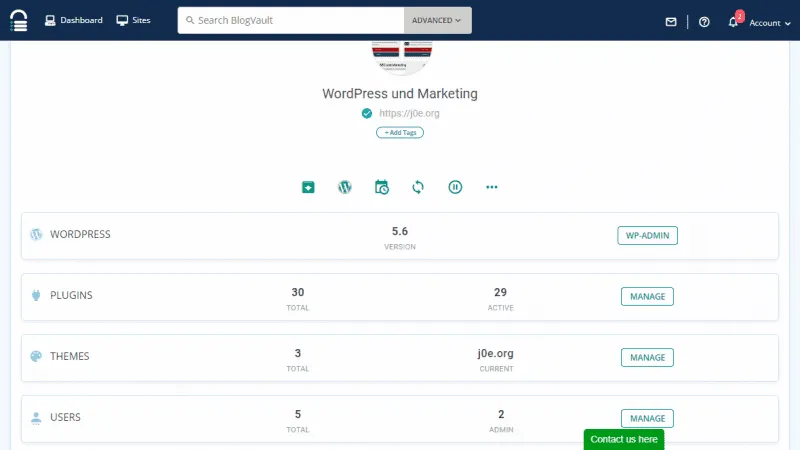
Task: Click the sync refresh icon
Action: click(x=418, y=187)
